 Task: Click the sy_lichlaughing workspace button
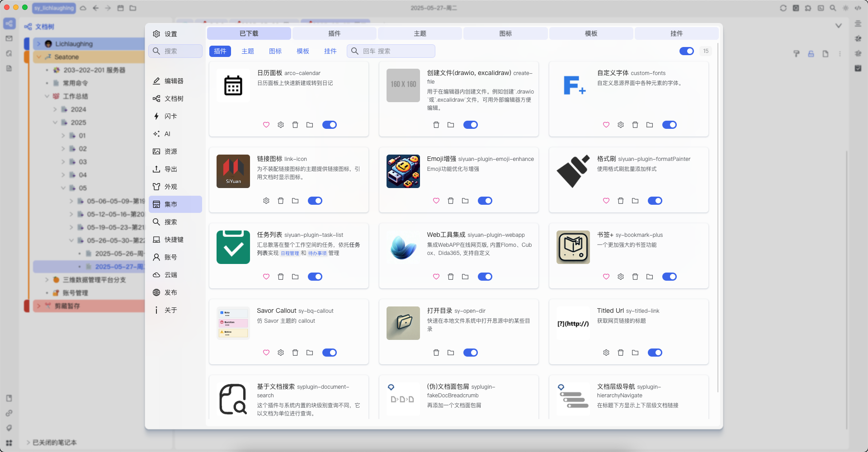pyautogui.click(x=54, y=8)
